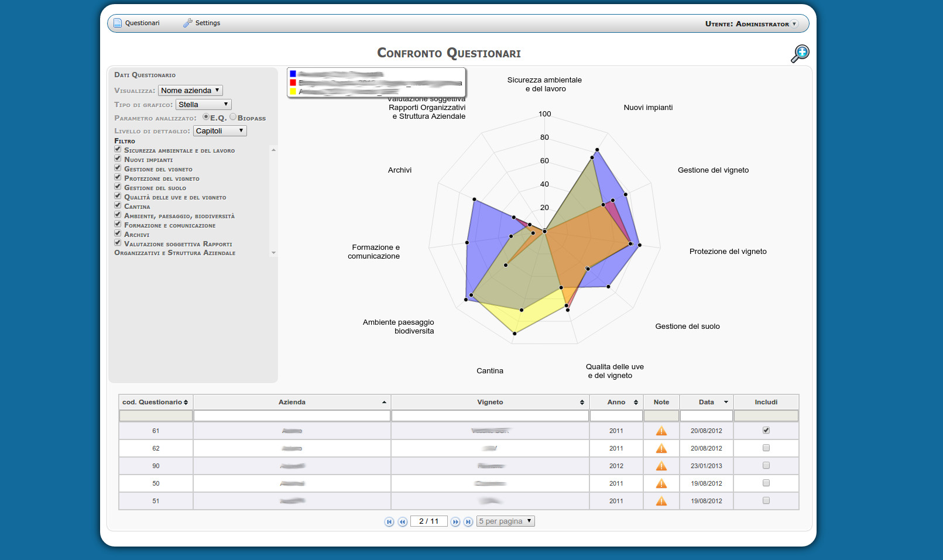The height and width of the screenshot is (560, 943).
Task: Uncheck the Cantina filter checkbox
Action: [118, 205]
